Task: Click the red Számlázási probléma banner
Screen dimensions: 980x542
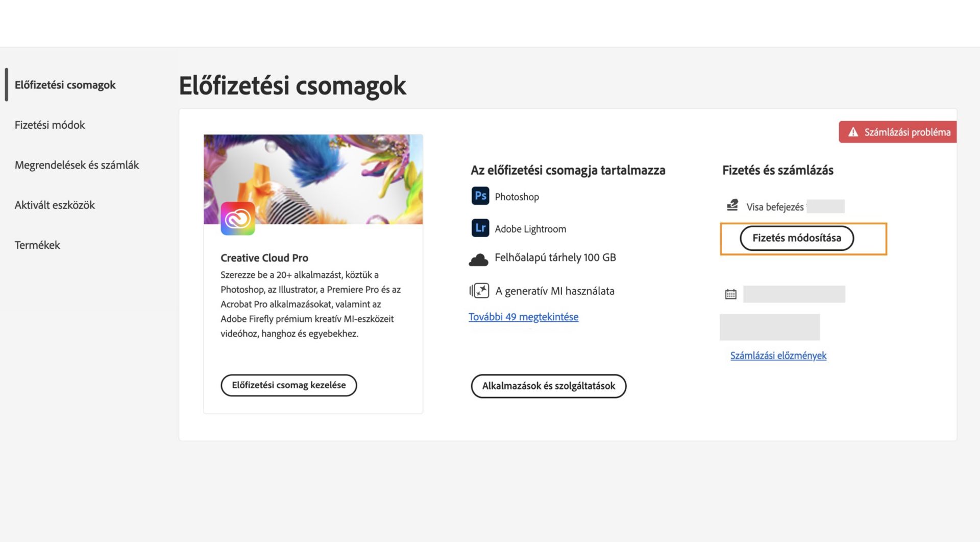Action: (897, 132)
